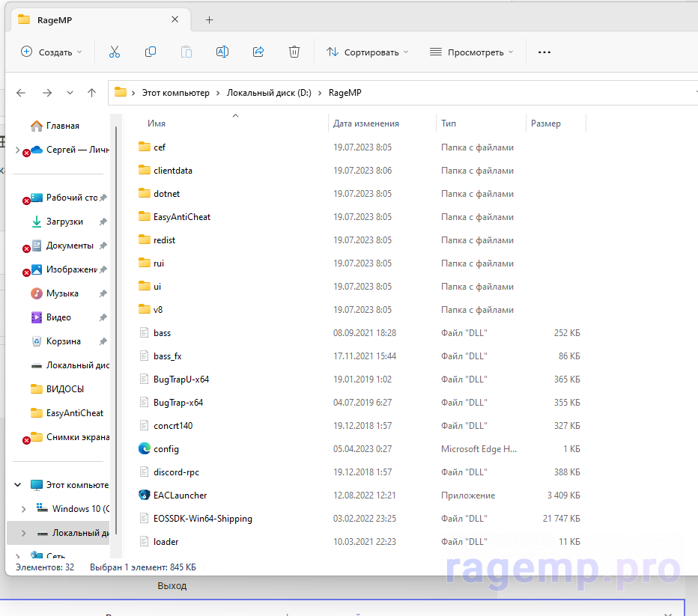The image size is (698, 616).
Task: Click Локальный диск (D:) in address breadcrumb
Action: 269,93
